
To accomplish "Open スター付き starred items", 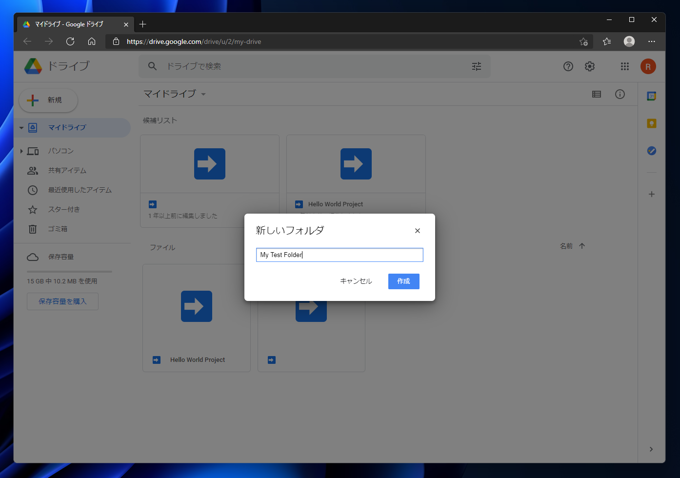I will pos(63,210).
